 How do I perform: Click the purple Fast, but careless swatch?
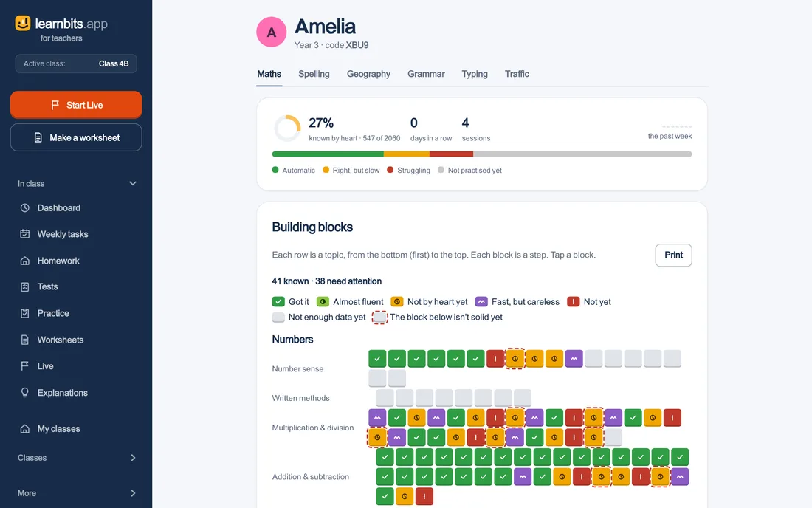coord(481,302)
